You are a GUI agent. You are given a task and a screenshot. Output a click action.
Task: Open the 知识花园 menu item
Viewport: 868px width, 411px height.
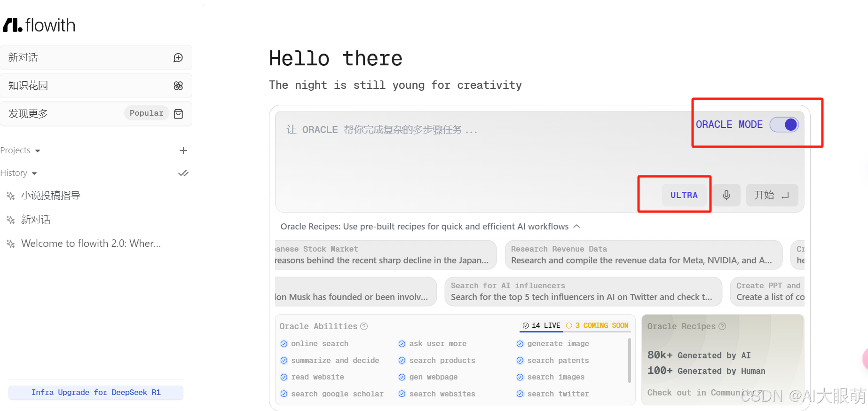(x=96, y=86)
